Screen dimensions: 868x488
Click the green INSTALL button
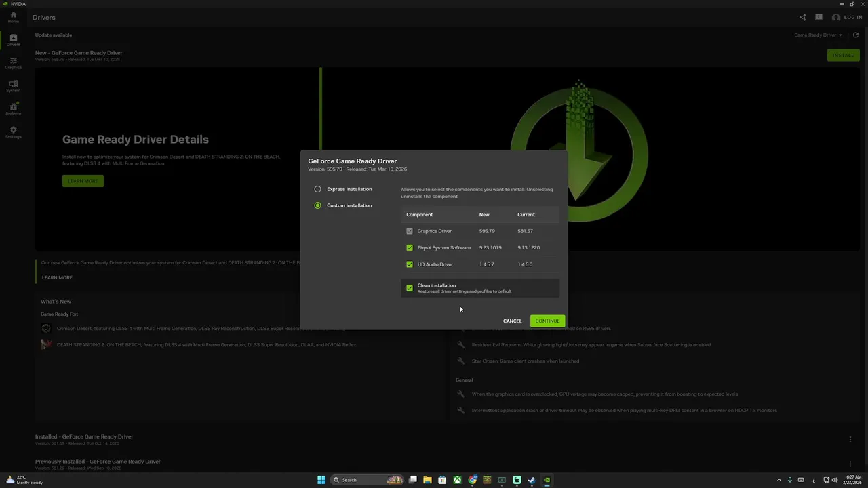click(844, 55)
